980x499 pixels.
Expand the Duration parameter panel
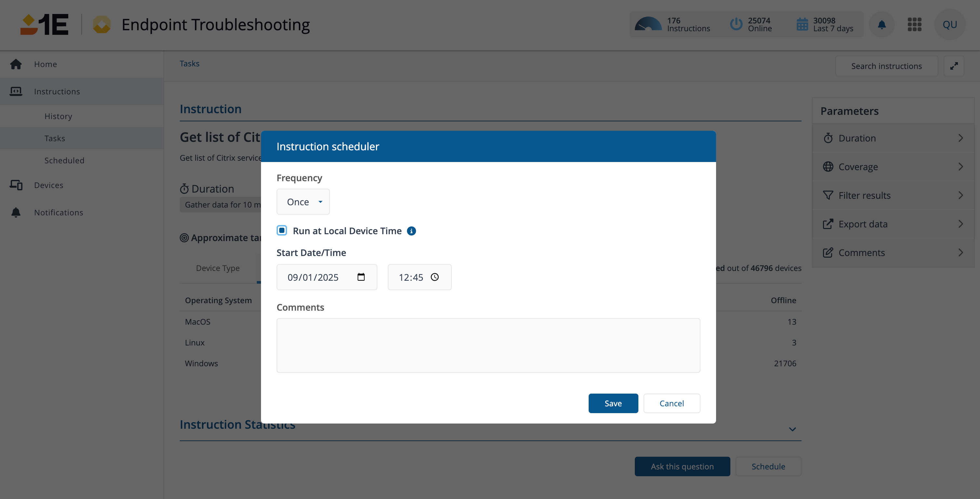[893, 138]
